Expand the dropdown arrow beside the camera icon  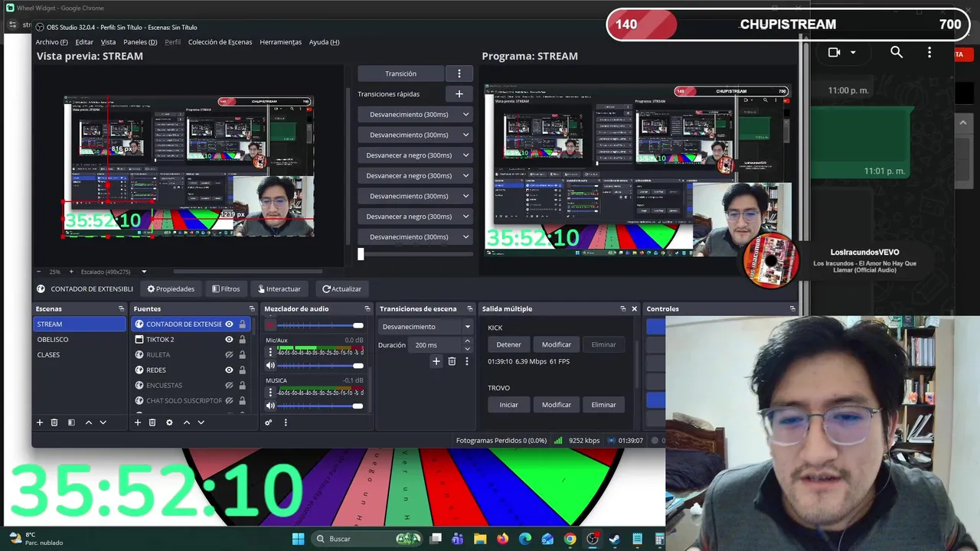(x=853, y=52)
